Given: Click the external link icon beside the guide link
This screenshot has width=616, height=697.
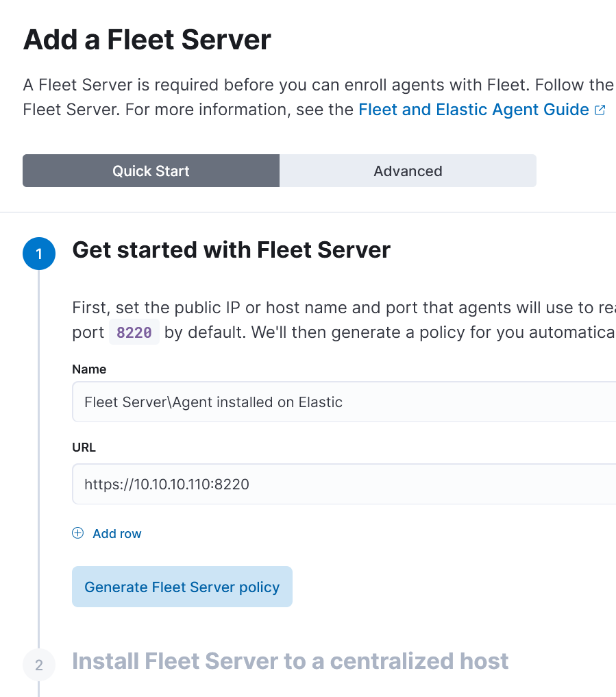Looking at the screenshot, I should pos(600,110).
